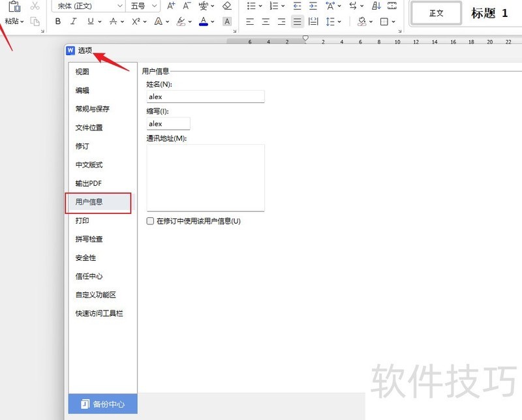Click the font color swatch

(203, 22)
